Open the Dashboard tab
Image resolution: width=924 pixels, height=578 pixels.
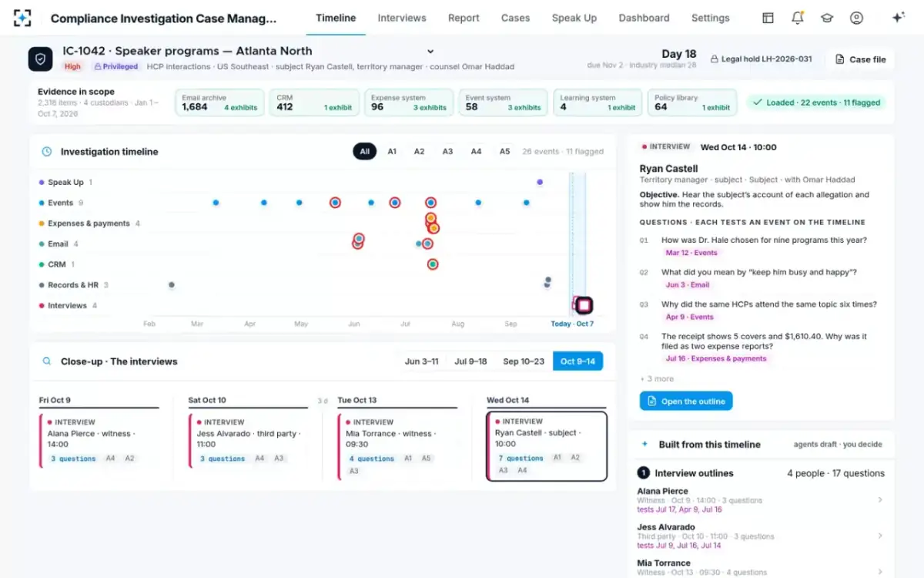click(x=644, y=18)
